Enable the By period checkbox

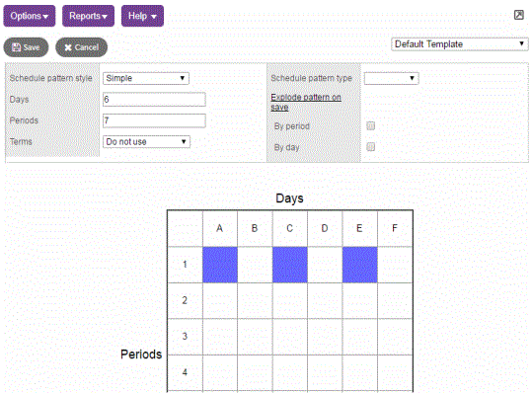371,126
